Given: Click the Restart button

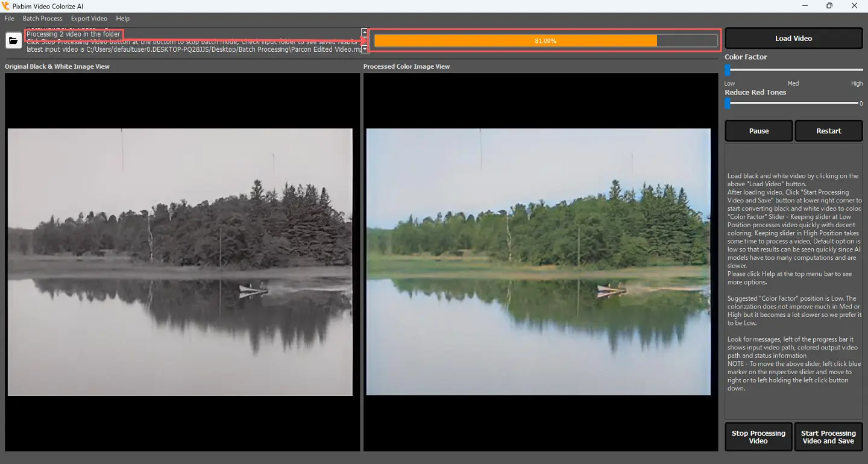Looking at the screenshot, I should pos(829,131).
